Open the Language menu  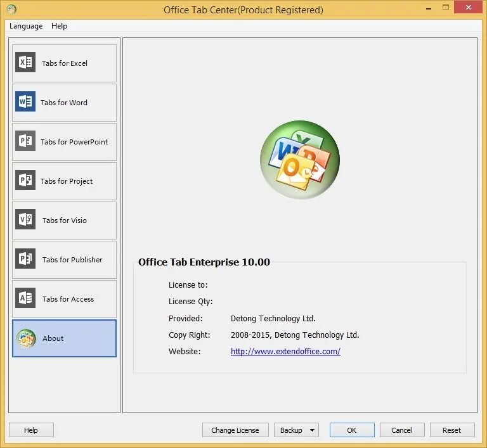[x=26, y=26]
